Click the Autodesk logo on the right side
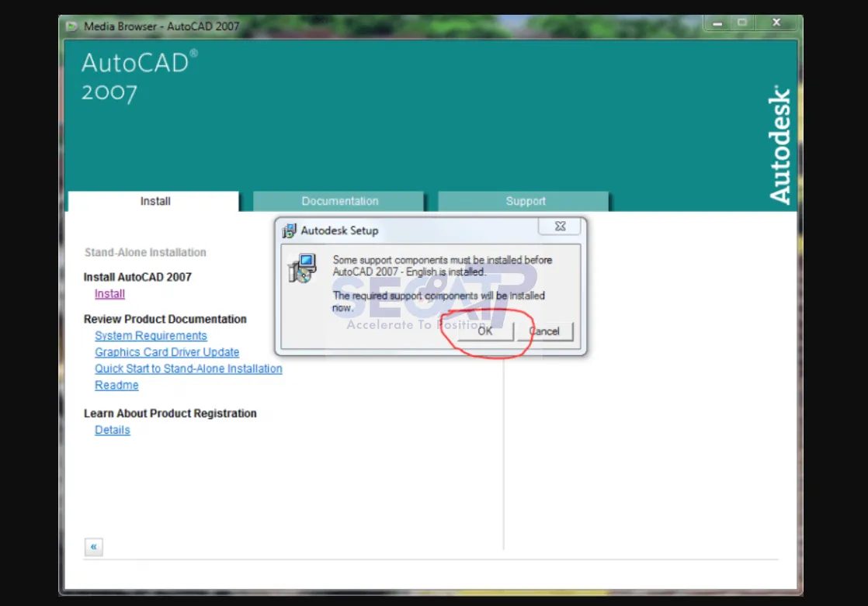The width and height of the screenshot is (868, 606). (779, 144)
